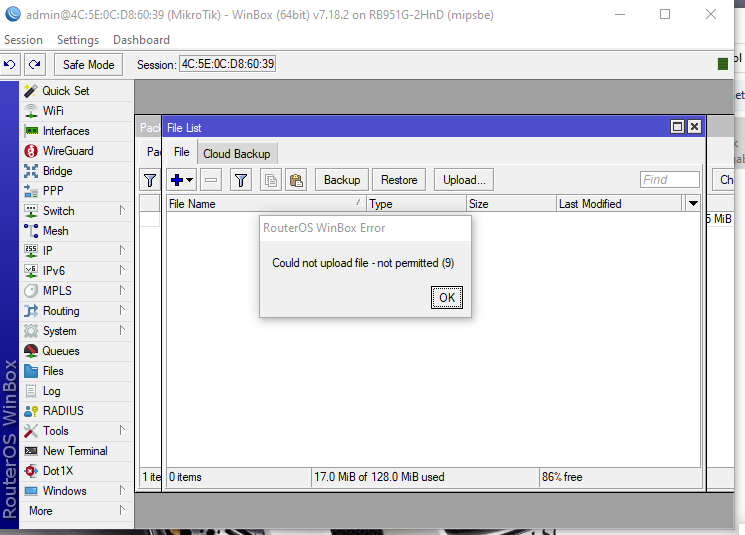Click the Upload... button
The width and height of the screenshot is (745, 535).
464,180
